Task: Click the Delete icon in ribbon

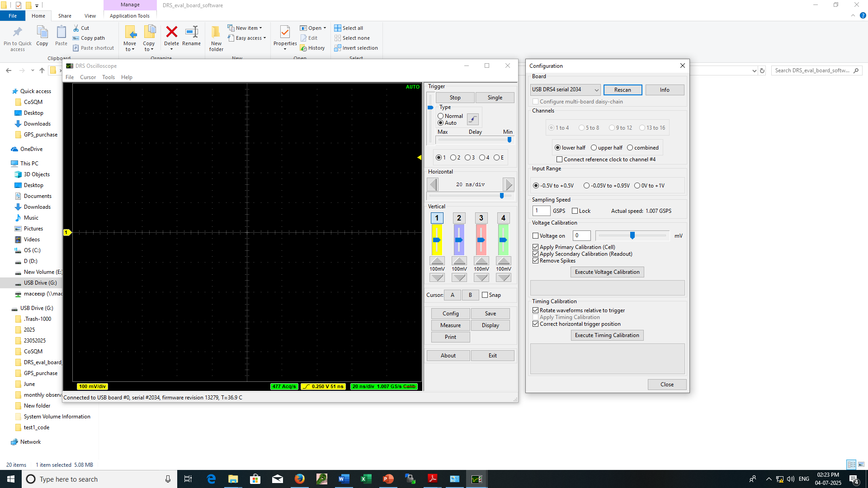Action: pyautogui.click(x=171, y=36)
